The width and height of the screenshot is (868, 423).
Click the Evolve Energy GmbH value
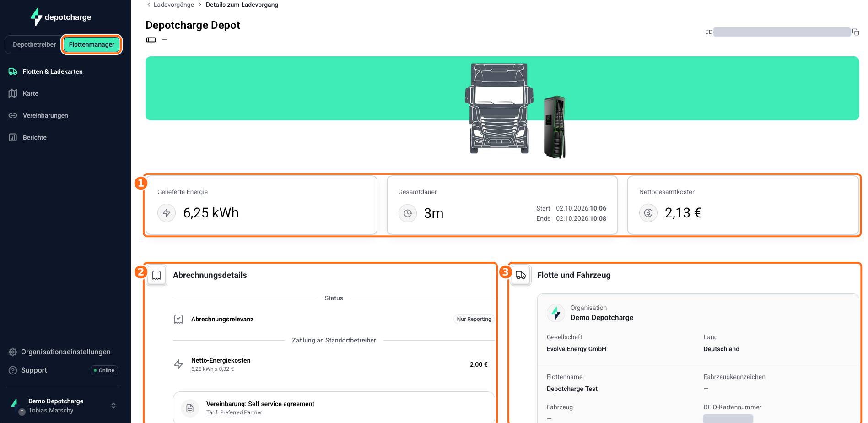(x=577, y=349)
